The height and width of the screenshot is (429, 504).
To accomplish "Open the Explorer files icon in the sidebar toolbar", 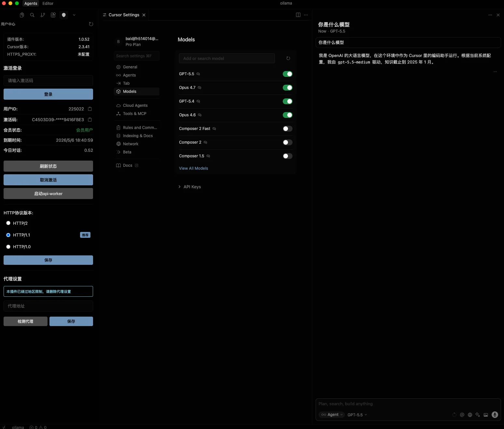I will point(22,15).
